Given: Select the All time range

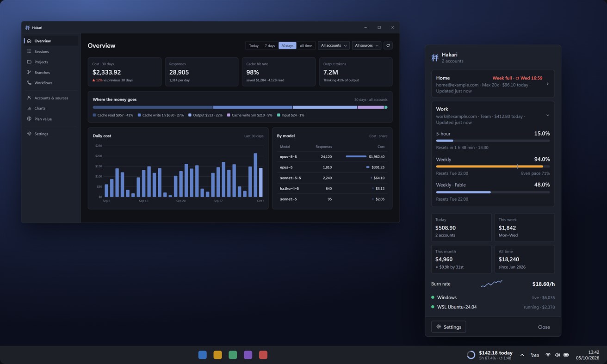Looking at the screenshot, I should [306, 46].
